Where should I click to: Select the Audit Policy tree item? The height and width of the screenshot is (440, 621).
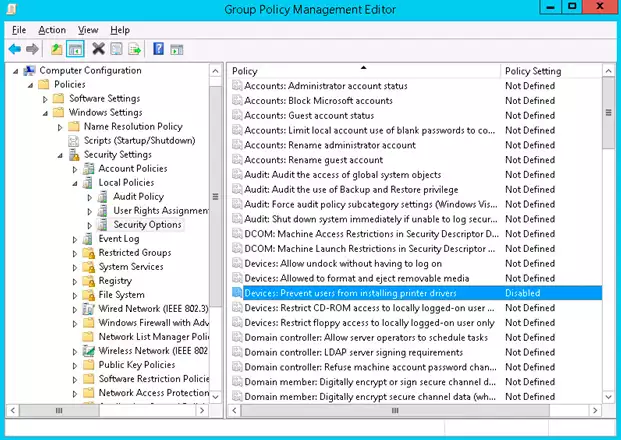(x=138, y=197)
